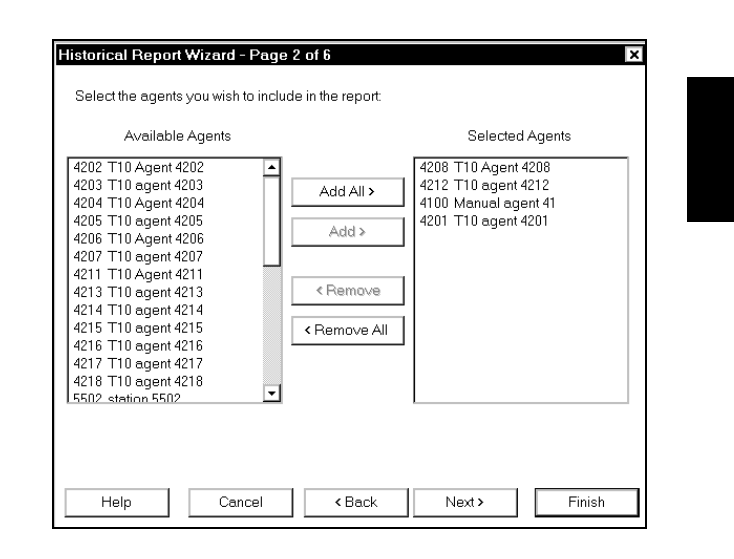The height and width of the screenshot is (559, 734).
Task: Select 4206 T10 Agent 4206
Action: pyautogui.click(x=166, y=238)
